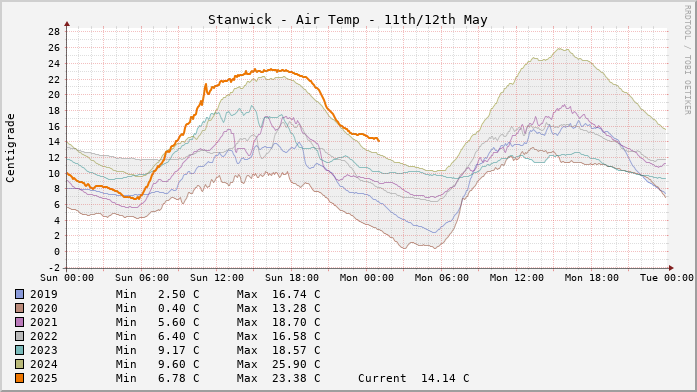Click the 'Sun 00:00' x-axis label
697x392 pixels.
[x=67, y=278]
